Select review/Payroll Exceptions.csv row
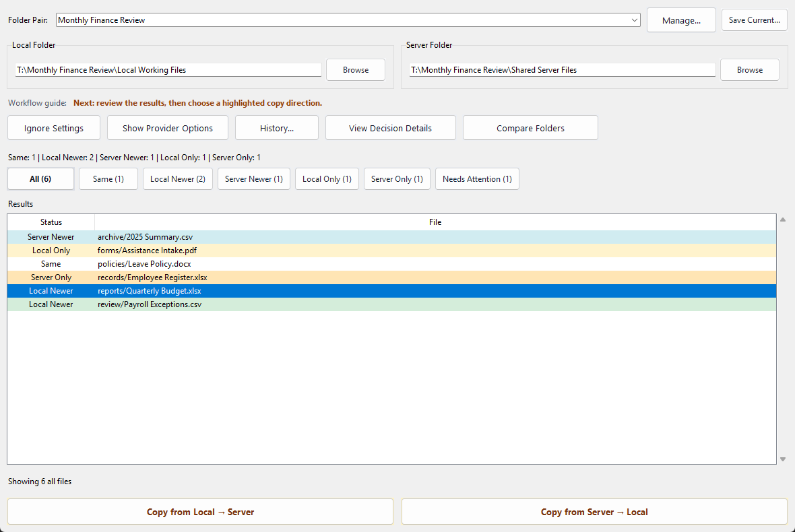 click(391, 304)
